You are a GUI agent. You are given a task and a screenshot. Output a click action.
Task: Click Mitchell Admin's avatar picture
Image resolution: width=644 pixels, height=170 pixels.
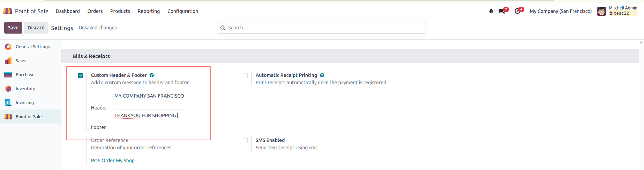click(601, 11)
